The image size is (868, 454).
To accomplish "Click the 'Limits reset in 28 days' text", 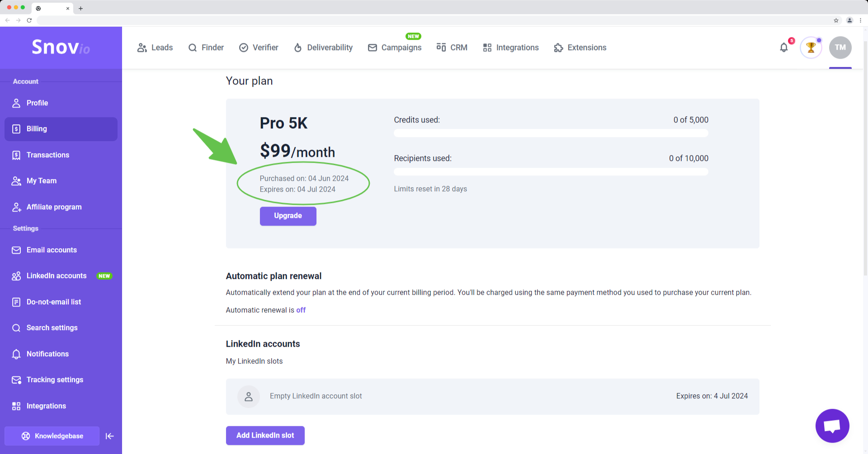I will tap(430, 189).
